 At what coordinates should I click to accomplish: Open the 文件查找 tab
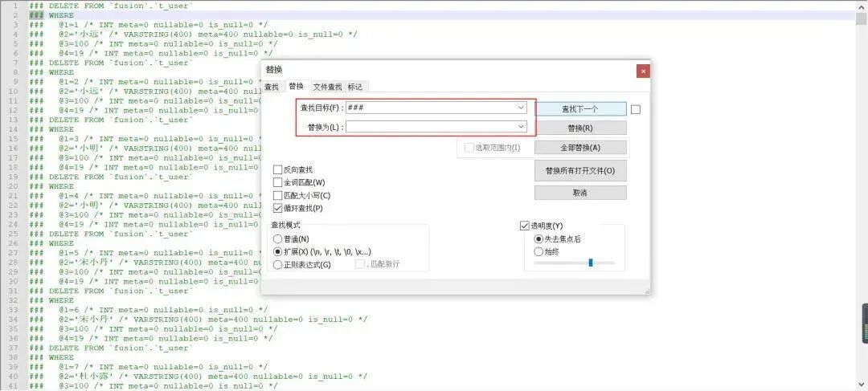[327, 87]
